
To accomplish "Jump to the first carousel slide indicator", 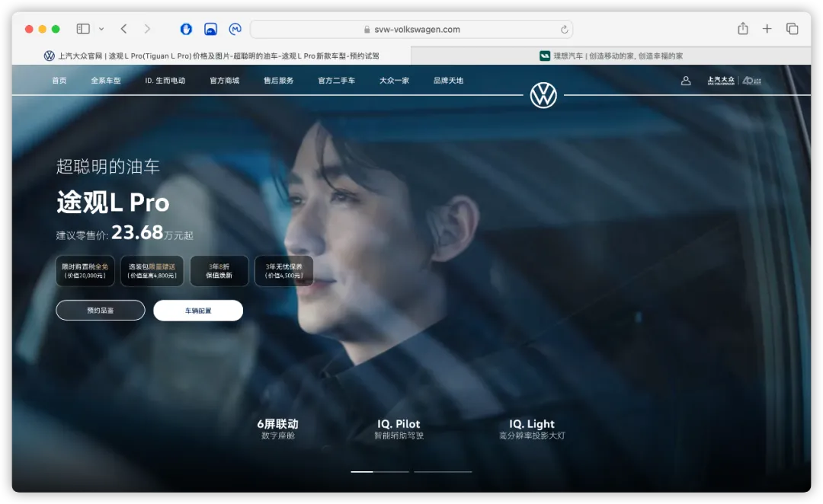I will [x=379, y=471].
